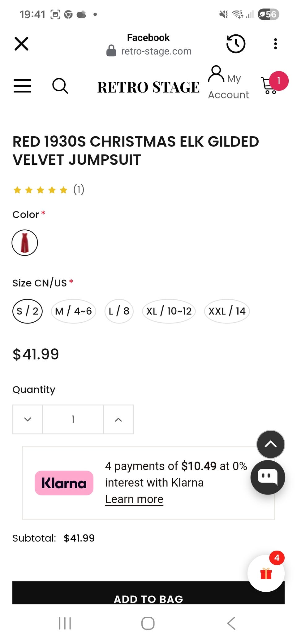Viewport: 297px width, 644px height.
Task: Select size S / 2
Action: (x=28, y=311)
